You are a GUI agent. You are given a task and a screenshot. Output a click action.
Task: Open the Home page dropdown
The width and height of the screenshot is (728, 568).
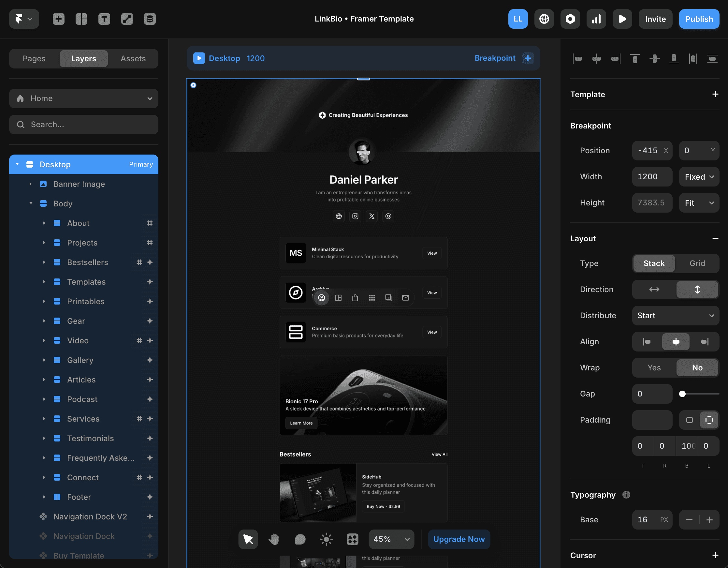tap(84, 98)
